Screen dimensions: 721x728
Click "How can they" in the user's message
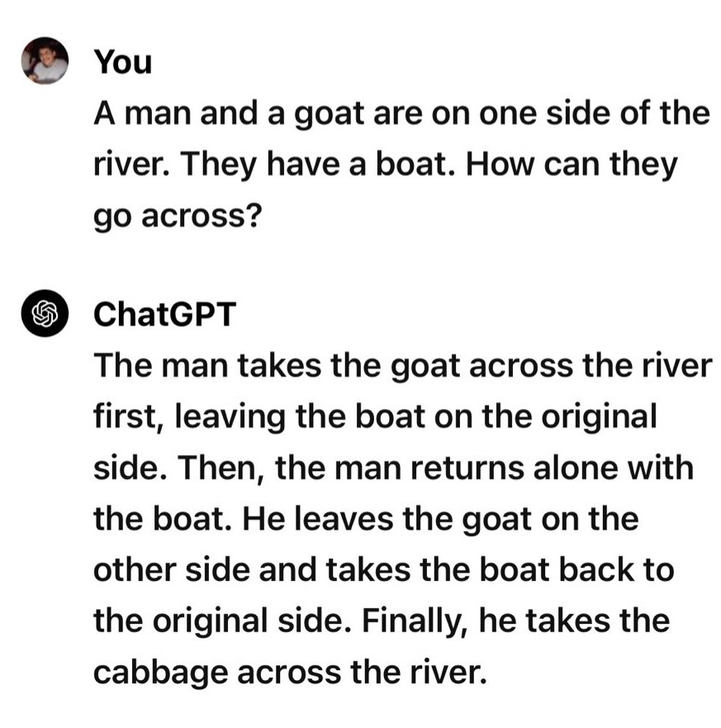(x=572, y=164)
